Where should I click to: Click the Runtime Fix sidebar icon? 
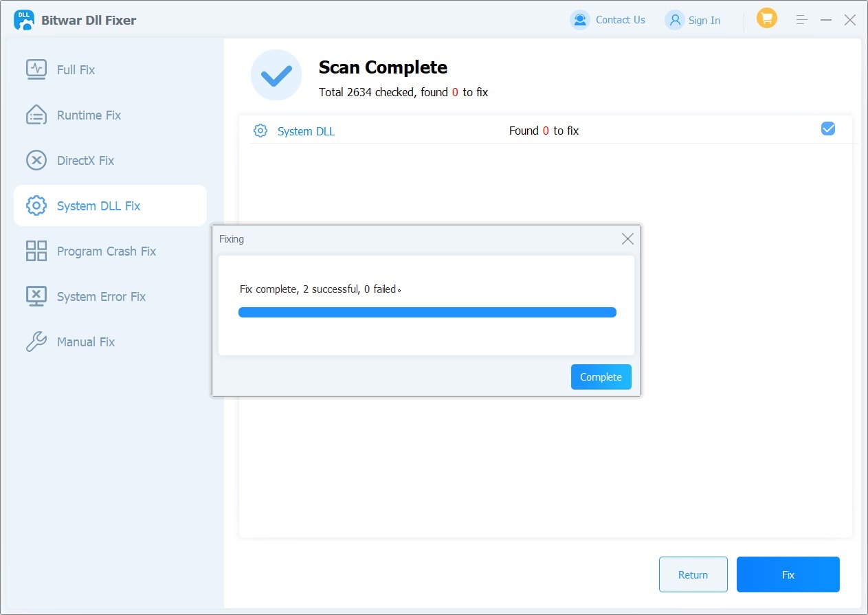tap(36, 115)
